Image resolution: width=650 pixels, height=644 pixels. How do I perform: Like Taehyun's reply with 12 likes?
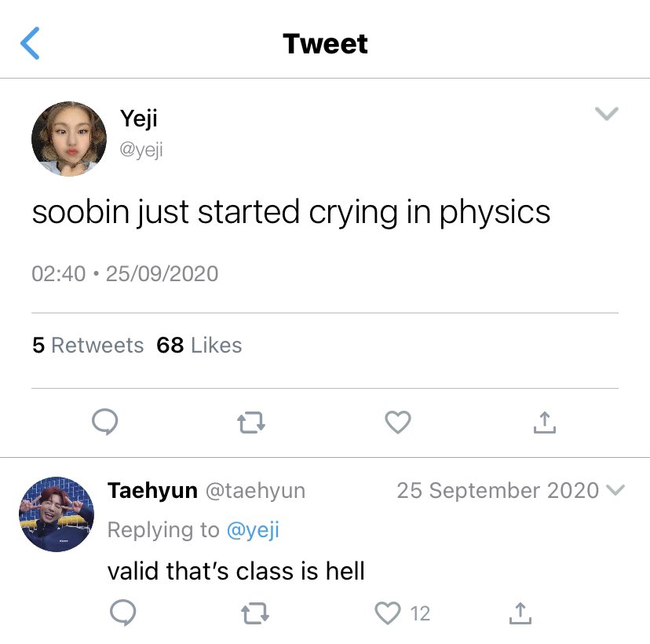pyautogui.click(x=388, y=613)
